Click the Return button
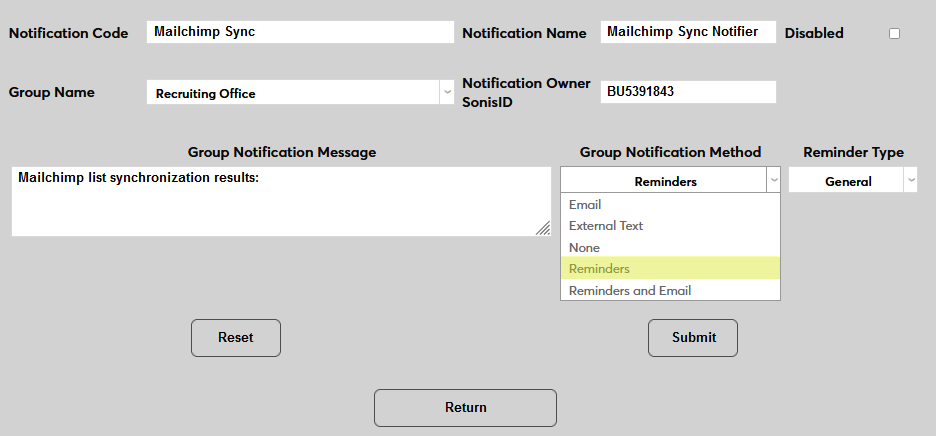Image resolution: width=936 pixels, height=436 pixels. point(466,408)
